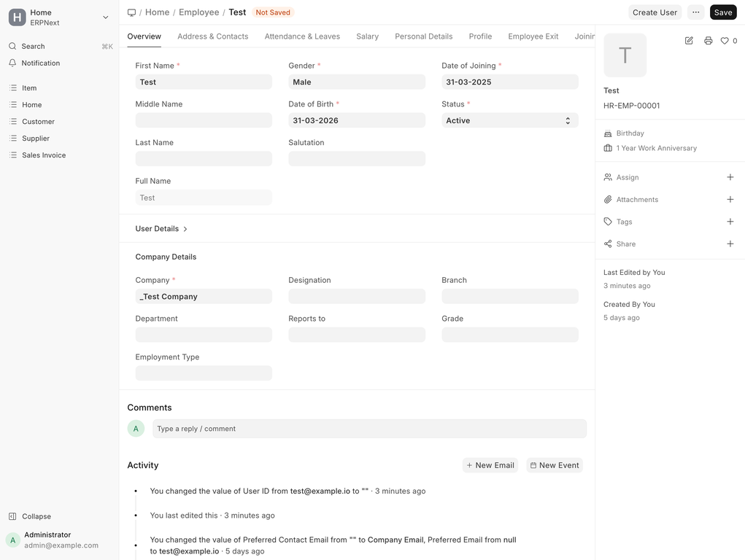The height and width of the screenshot is (560, 745).
Task: Open the Notification bell in sidebar
Action: pos(40,63)
